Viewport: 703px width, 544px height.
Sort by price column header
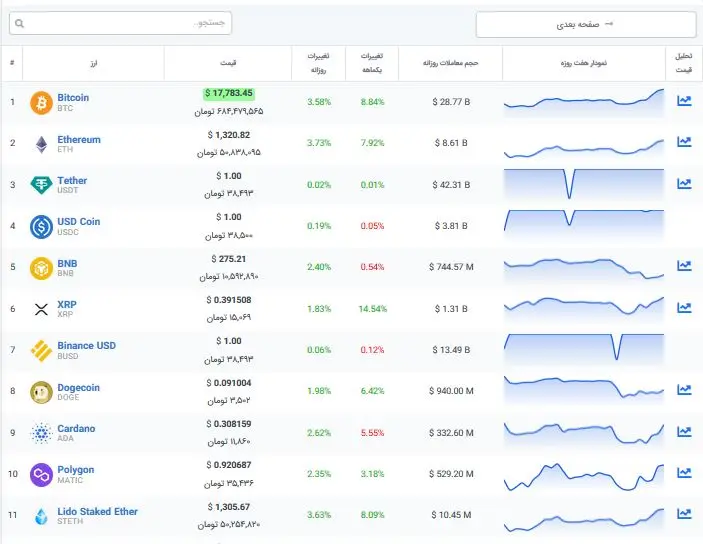tap(228, 63)
